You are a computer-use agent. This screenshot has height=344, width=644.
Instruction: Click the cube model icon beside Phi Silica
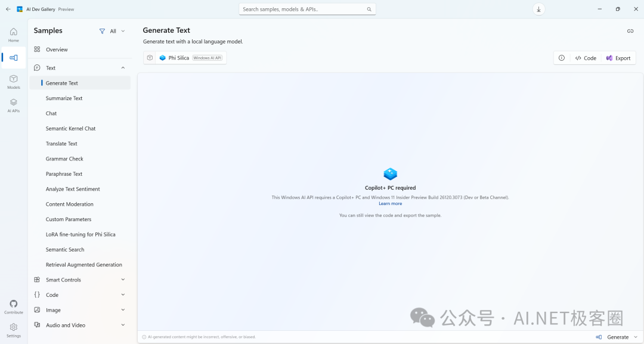[x=150, y=58]
